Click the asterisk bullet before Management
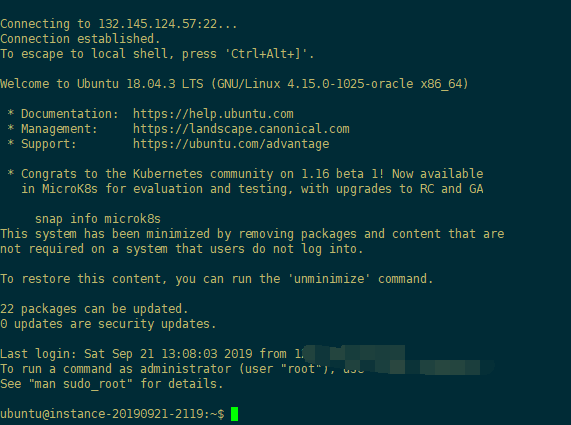 tap(11, 128)
